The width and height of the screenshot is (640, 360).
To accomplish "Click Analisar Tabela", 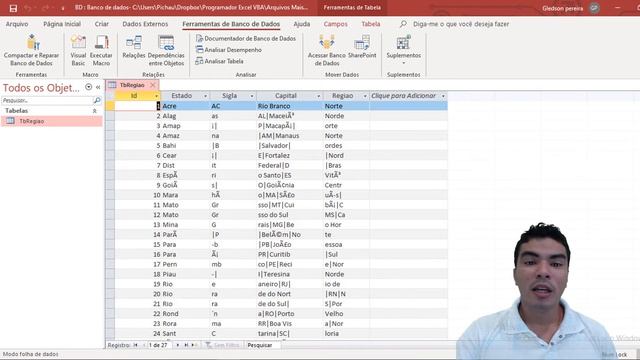I will click(x=220, y=61).
